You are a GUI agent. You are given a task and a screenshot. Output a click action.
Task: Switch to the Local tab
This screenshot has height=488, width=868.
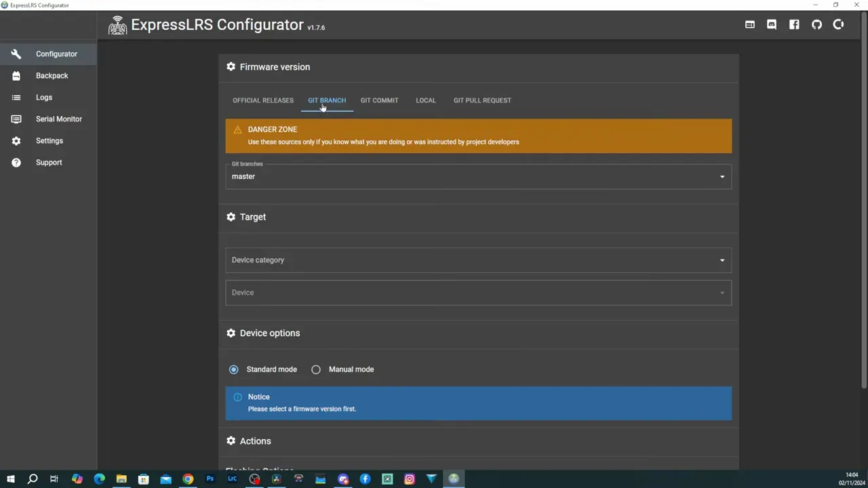pos(426,100)
